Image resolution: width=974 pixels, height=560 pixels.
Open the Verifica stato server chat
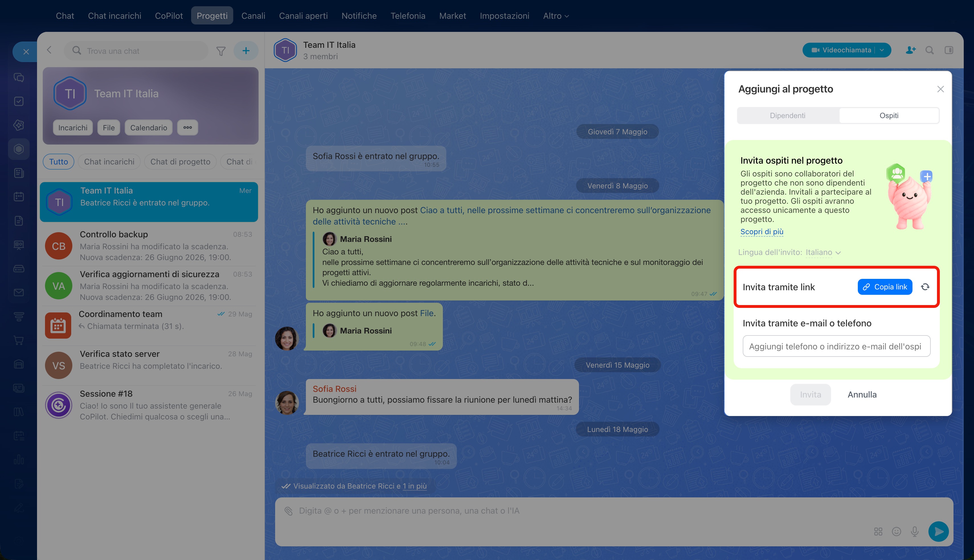pos(149,365)
